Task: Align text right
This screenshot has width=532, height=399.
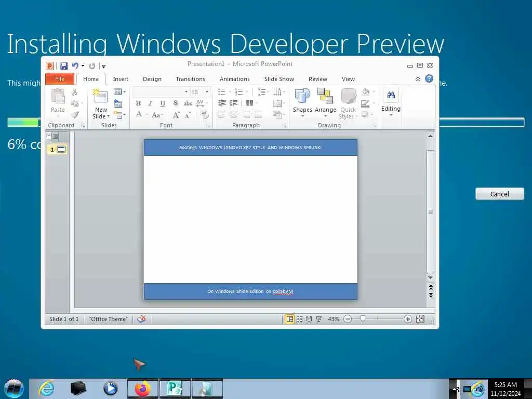Action: point(246,115)
